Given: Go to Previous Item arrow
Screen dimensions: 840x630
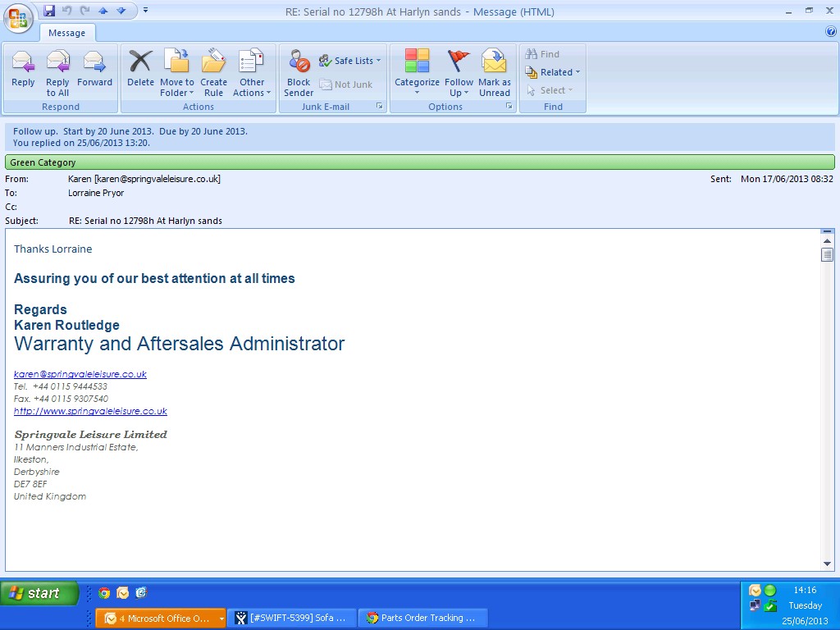Looking at the screenshot, I should [103, 11].
